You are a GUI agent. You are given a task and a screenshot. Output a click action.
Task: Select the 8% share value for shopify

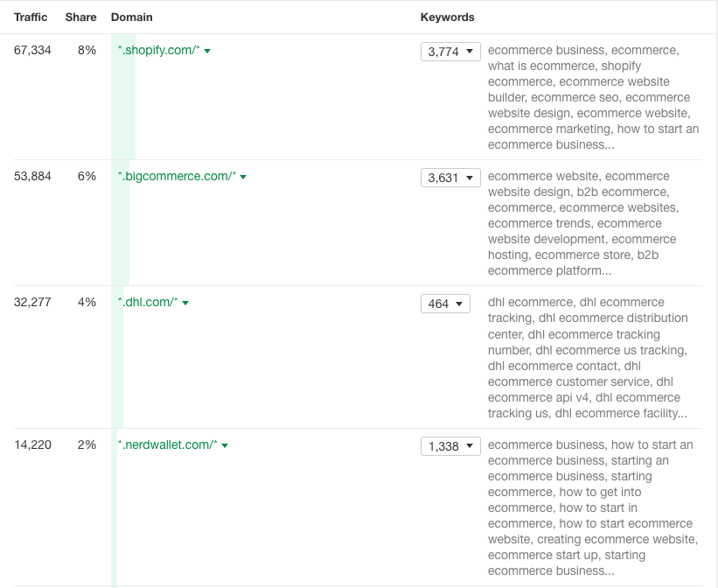point(87,51)
